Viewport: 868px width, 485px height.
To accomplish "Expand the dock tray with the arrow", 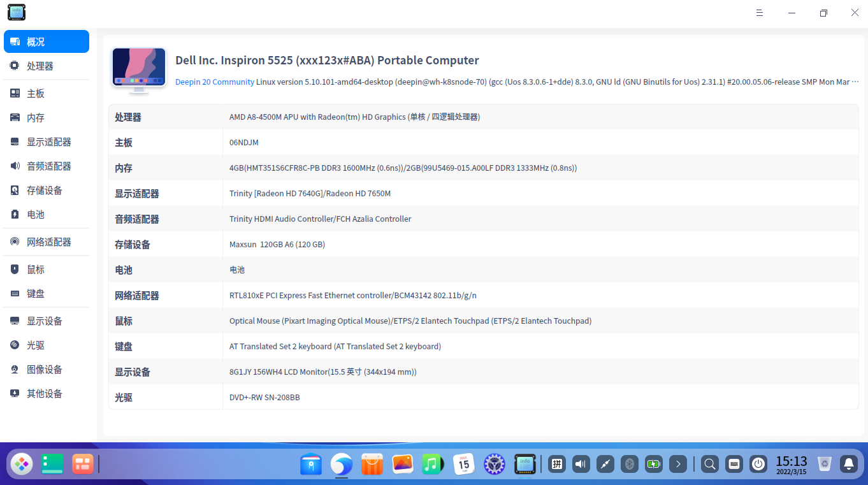I will (678, 464).
